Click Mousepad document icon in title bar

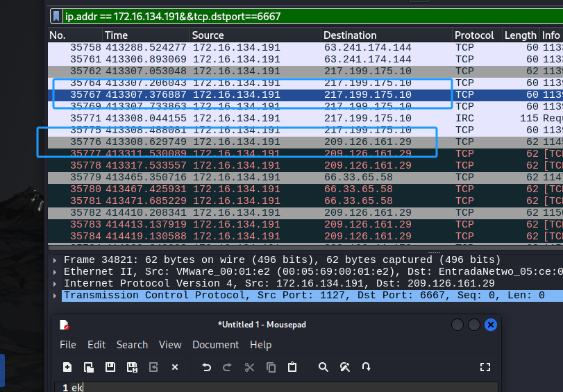click(65, 325)
